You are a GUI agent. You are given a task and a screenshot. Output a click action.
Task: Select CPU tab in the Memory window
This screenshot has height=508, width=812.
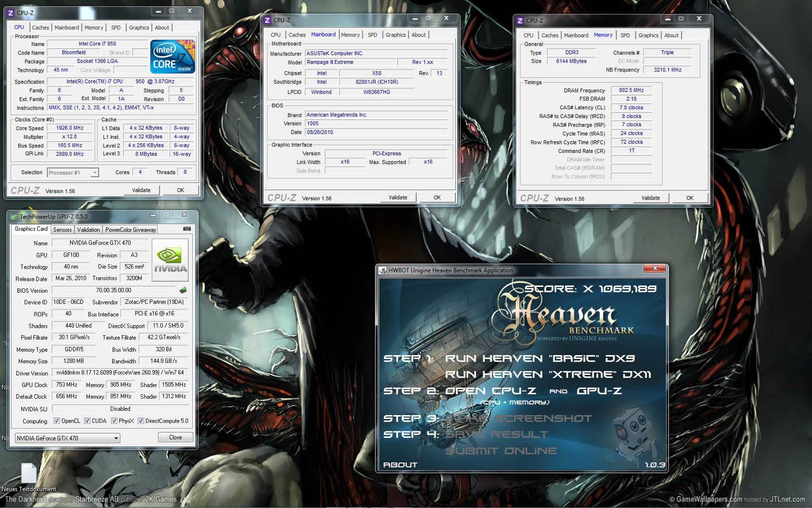pos(528,36)
